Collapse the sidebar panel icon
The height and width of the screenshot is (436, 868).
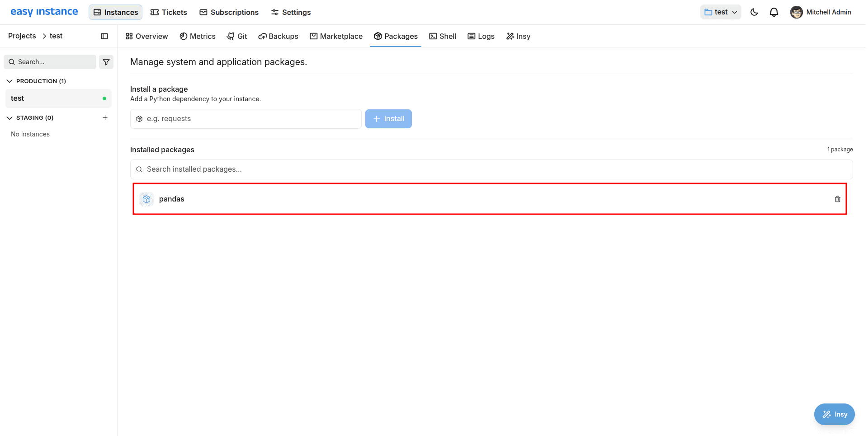click(104, 36)
